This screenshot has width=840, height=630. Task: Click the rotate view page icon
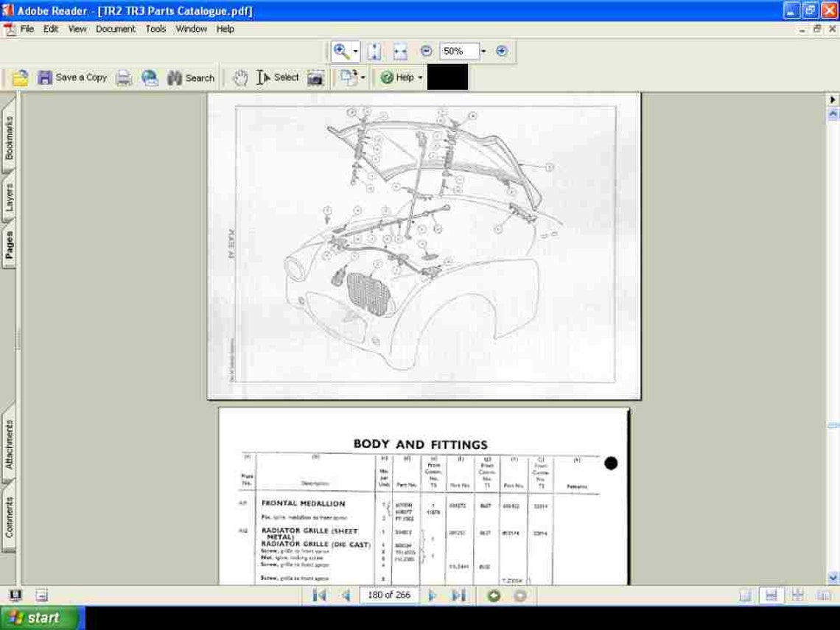tap(349, 78)
